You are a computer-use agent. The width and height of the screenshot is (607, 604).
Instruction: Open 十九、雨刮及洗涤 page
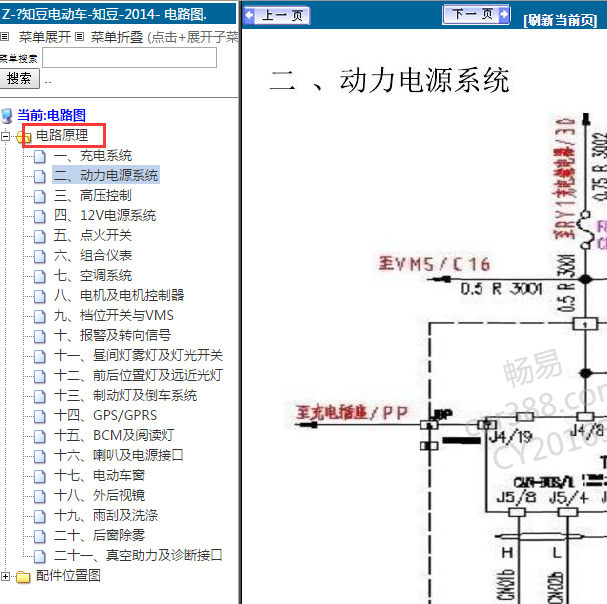click(106, 515)
